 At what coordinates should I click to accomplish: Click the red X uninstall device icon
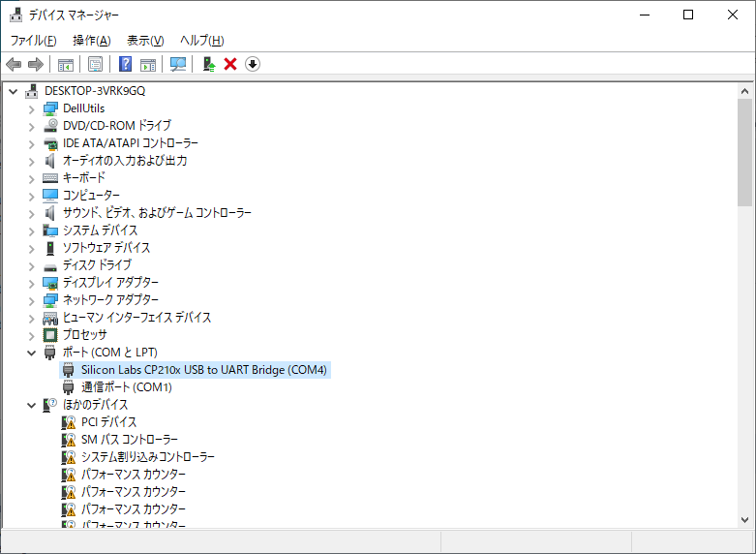[230, 64]
